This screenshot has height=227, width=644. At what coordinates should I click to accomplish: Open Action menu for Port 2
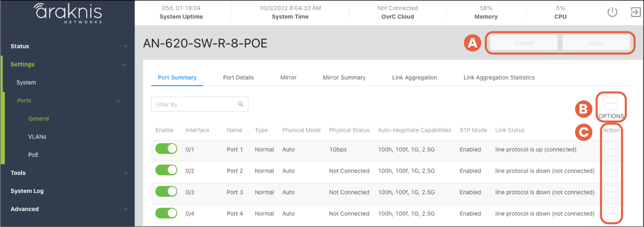click(x=611, y=171)
